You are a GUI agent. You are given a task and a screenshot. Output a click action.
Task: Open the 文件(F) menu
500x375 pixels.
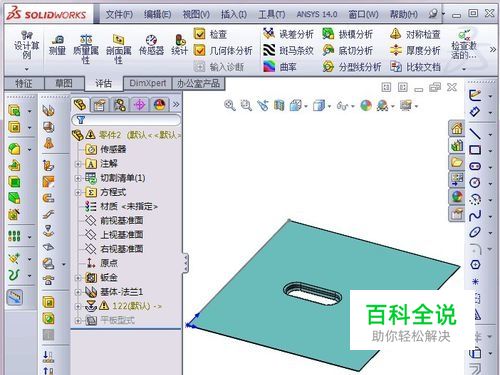click(119, 15)
